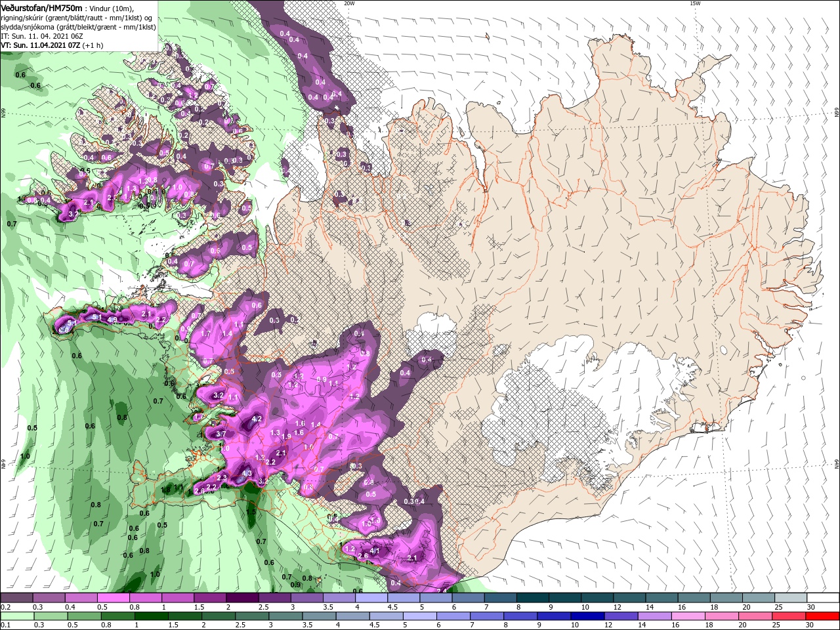This screenshot has width=840, height=630.
Task: Click the 'Vindur (10m),' text in the header
Action: [x=110, y=8]
